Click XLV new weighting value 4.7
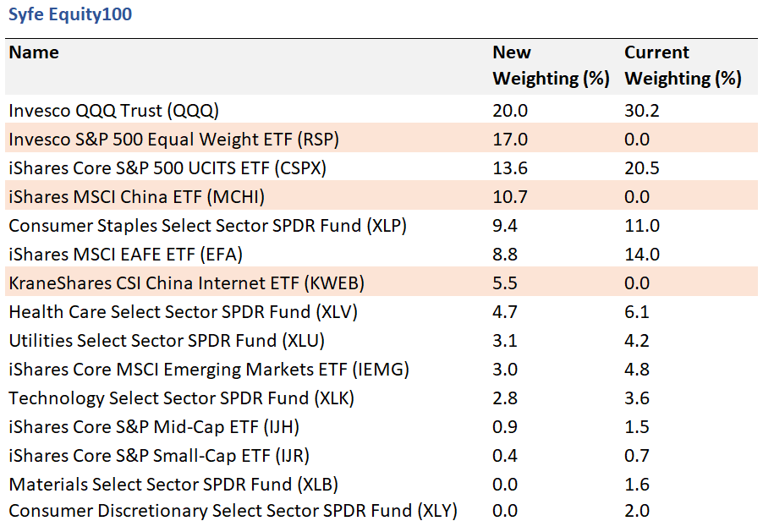This screenshot has height=532, width=774. (505, 312)
